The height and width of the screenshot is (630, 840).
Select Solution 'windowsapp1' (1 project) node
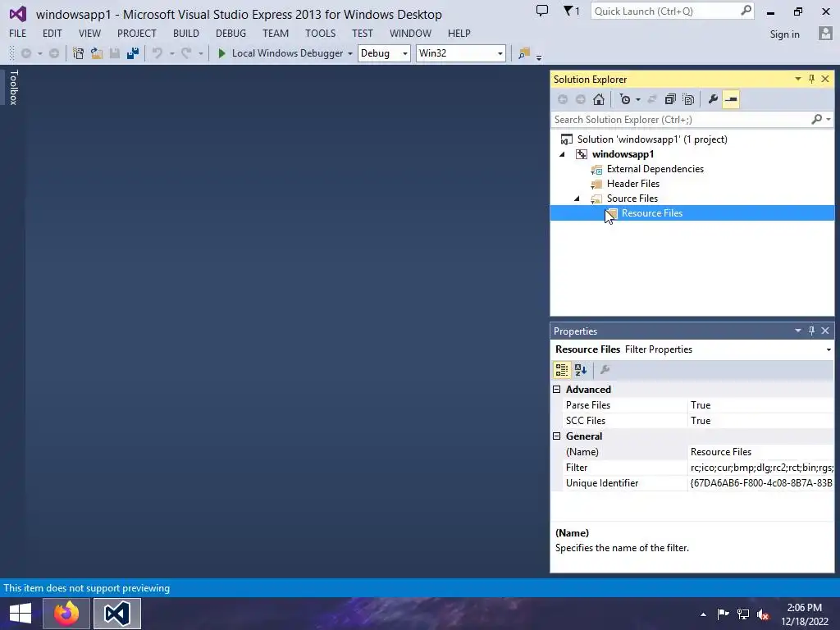pos(652,139)
